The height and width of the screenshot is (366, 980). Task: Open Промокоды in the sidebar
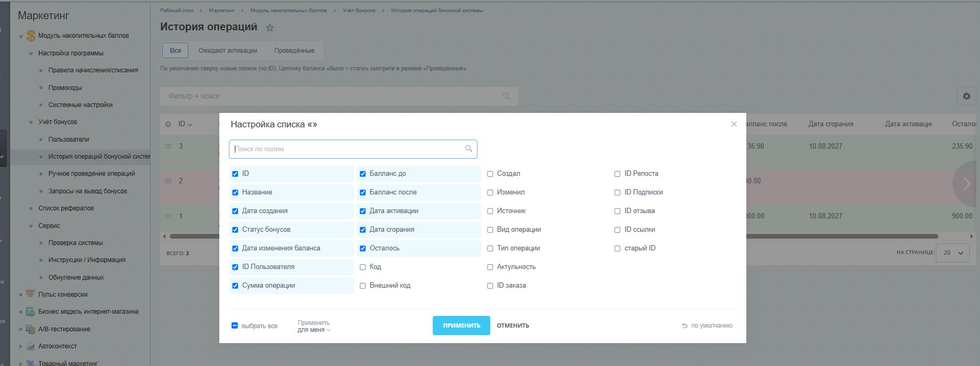[65, 88]
